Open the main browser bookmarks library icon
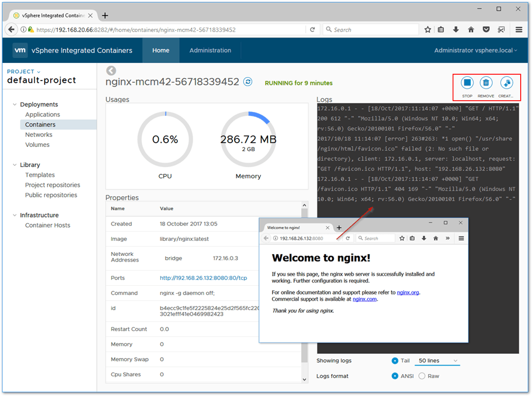532x396 pixels. tap(441, 29)
